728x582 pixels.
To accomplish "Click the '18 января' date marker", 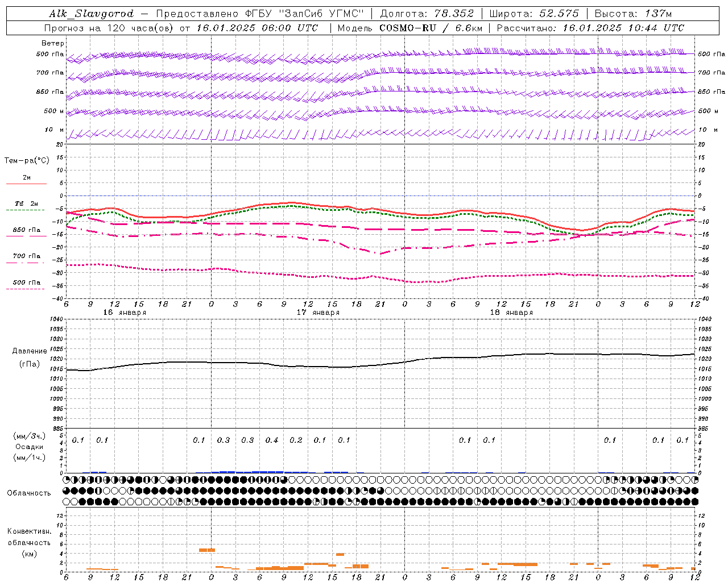I will pos(511,313).
